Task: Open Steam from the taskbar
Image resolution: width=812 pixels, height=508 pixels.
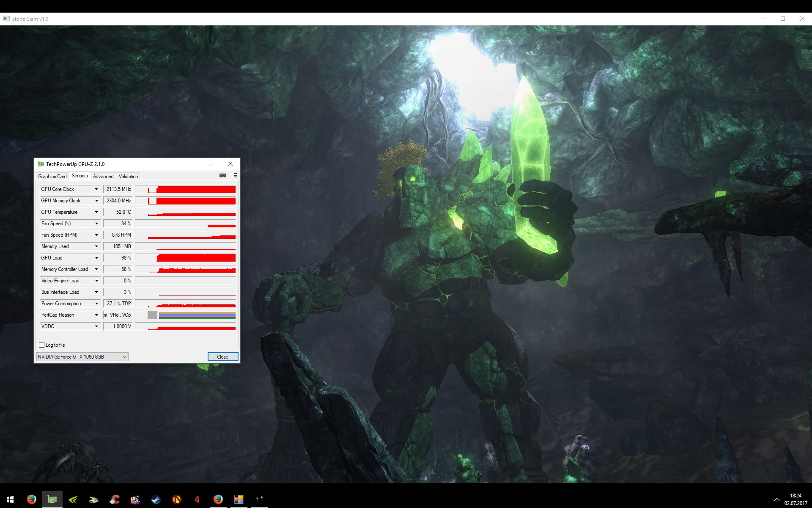Action: click(156, 500)
